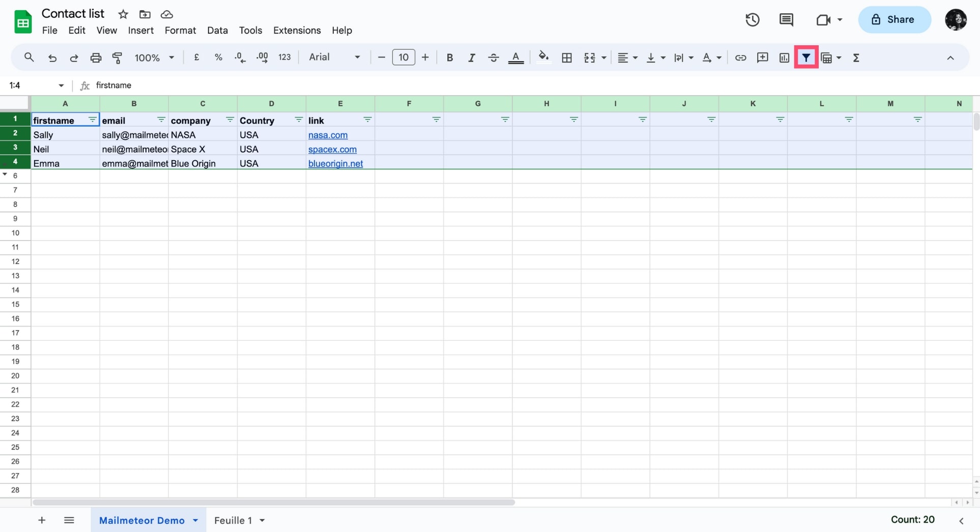
Task: Open text color picker
Action: coord(515,57)
